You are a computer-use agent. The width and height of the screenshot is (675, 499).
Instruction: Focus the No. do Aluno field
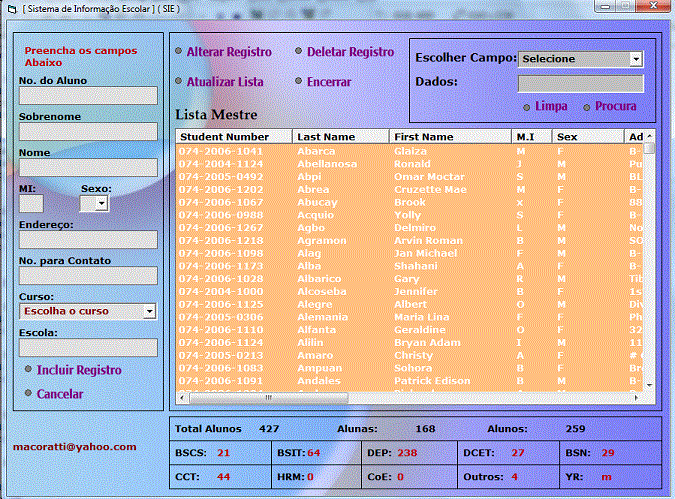tap(88, 96)
